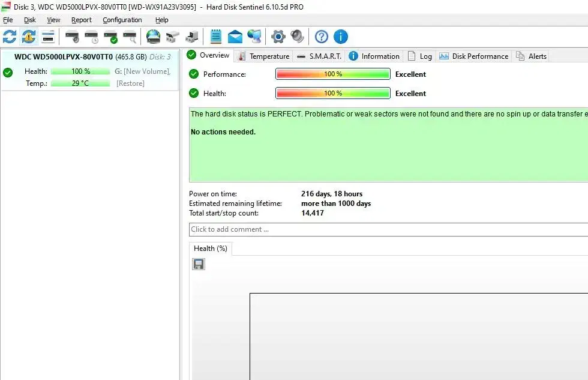The width and height of the screenshot is (588, 380).
Task: Click the envelope email icon in toolbar
Action: pos(235,37)
